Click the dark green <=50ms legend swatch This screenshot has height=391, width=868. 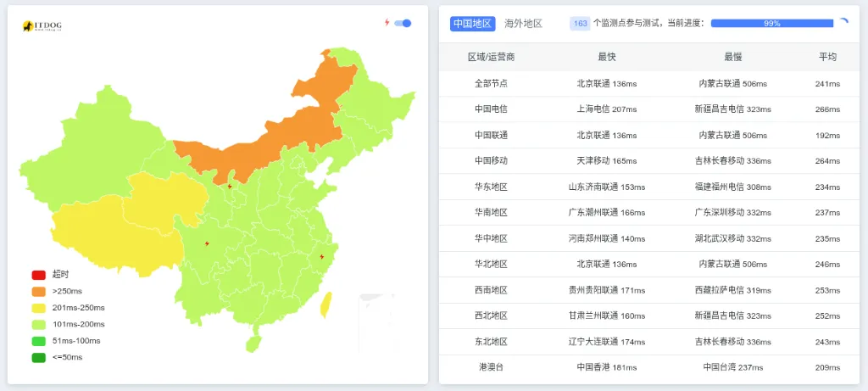39,357
